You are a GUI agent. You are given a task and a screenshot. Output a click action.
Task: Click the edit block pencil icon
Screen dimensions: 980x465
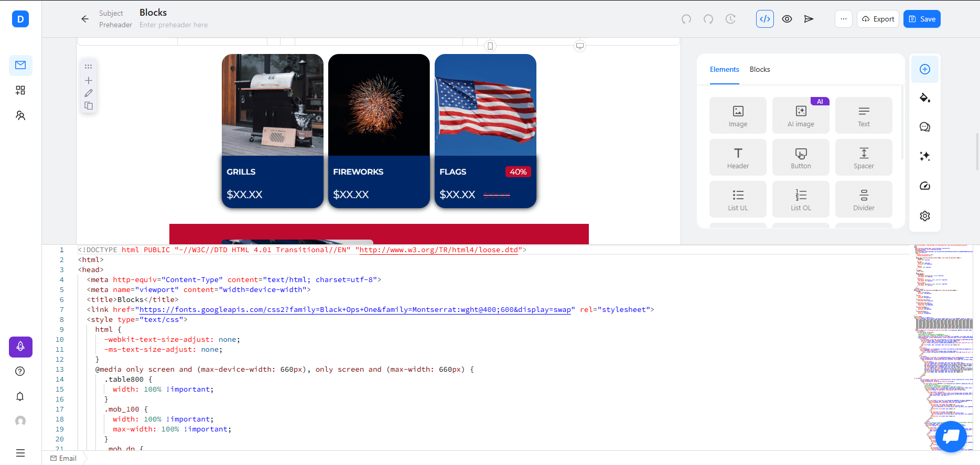tap(89, 93)
